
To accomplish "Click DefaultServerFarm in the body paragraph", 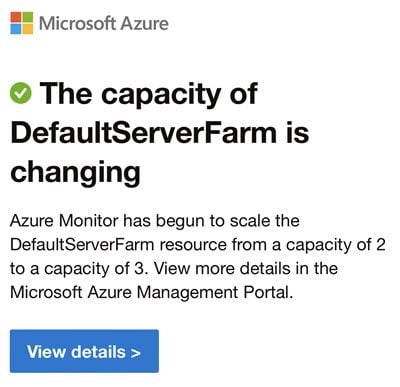I will pyautogui.click(x=82, y=245).
